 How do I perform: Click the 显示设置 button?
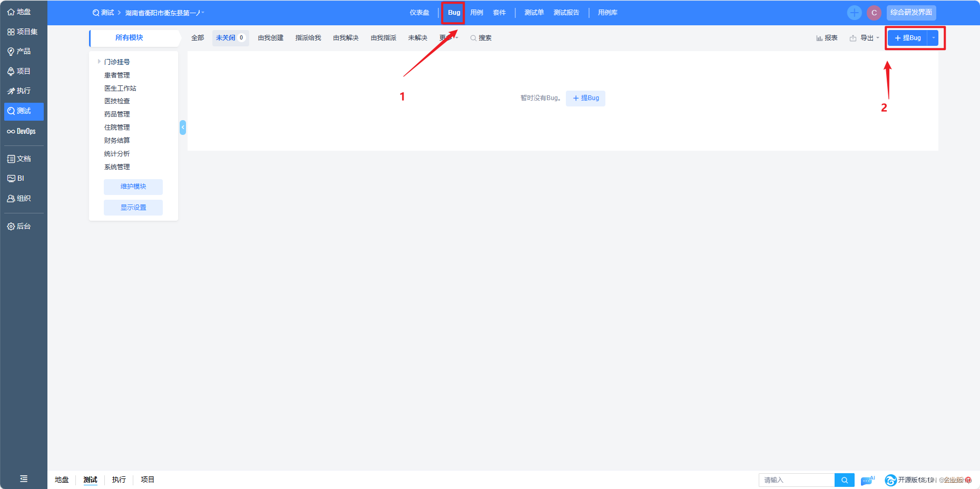click(133, 208)
